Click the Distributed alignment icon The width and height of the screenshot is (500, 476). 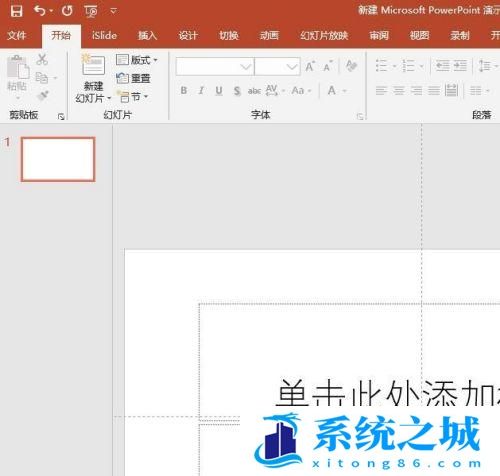(451, 90)
